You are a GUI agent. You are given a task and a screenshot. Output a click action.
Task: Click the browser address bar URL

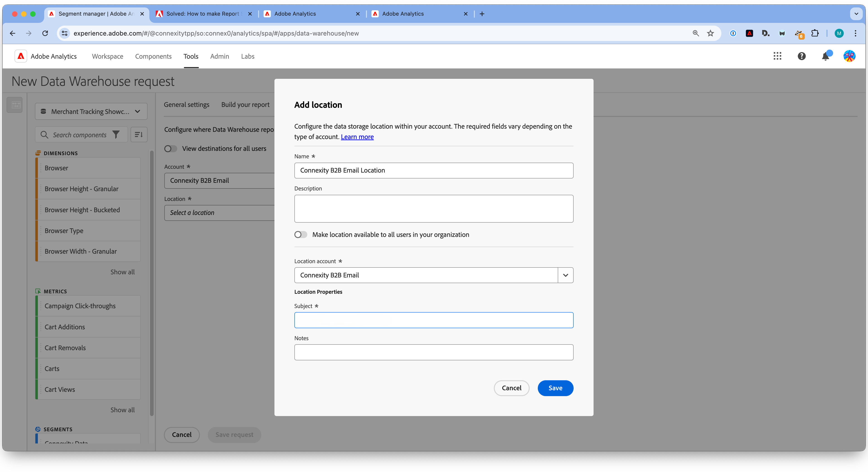216,33
